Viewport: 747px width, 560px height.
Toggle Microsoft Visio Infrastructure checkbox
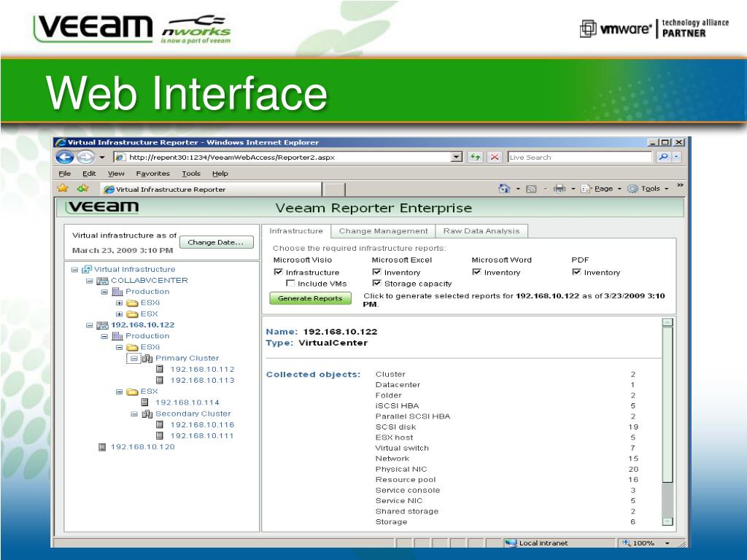(278, 272)
